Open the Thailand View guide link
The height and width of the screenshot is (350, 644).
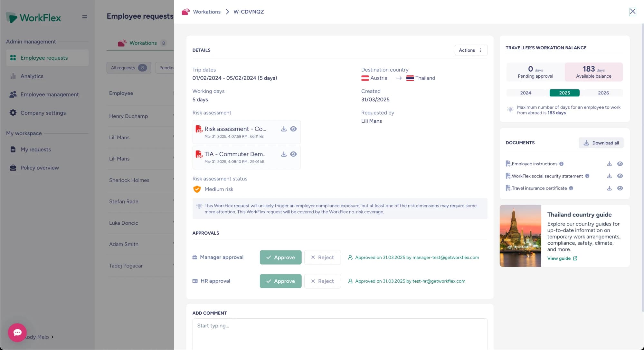[x=562, y=258]
